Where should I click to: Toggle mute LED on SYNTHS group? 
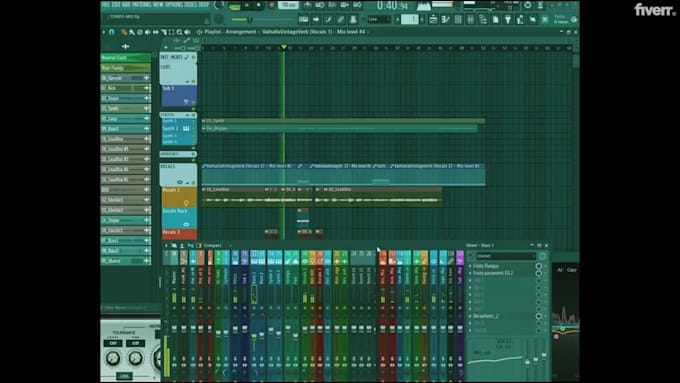193,115
